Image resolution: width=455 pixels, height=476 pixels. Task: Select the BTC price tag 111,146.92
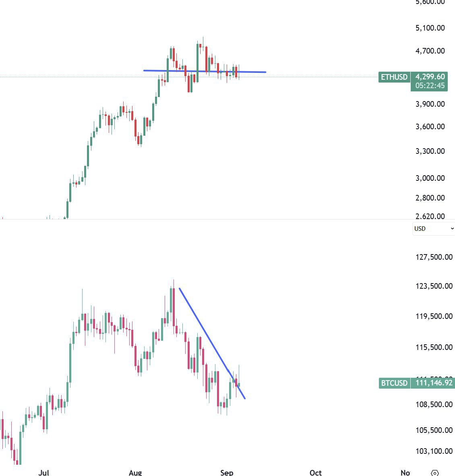(434, 383)
